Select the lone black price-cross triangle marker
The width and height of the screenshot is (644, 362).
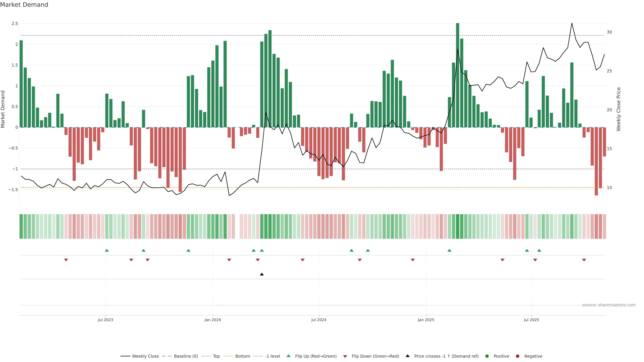tap(262, 274)
